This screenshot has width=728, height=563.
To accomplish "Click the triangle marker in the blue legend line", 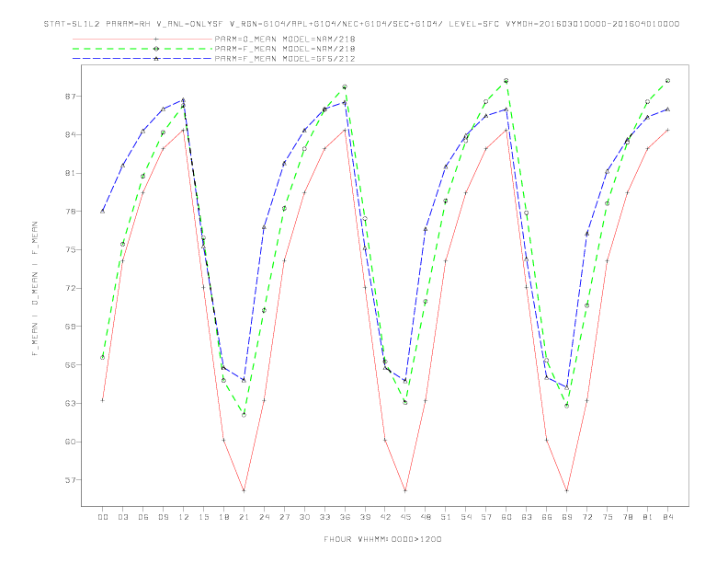I will point(156,59).
